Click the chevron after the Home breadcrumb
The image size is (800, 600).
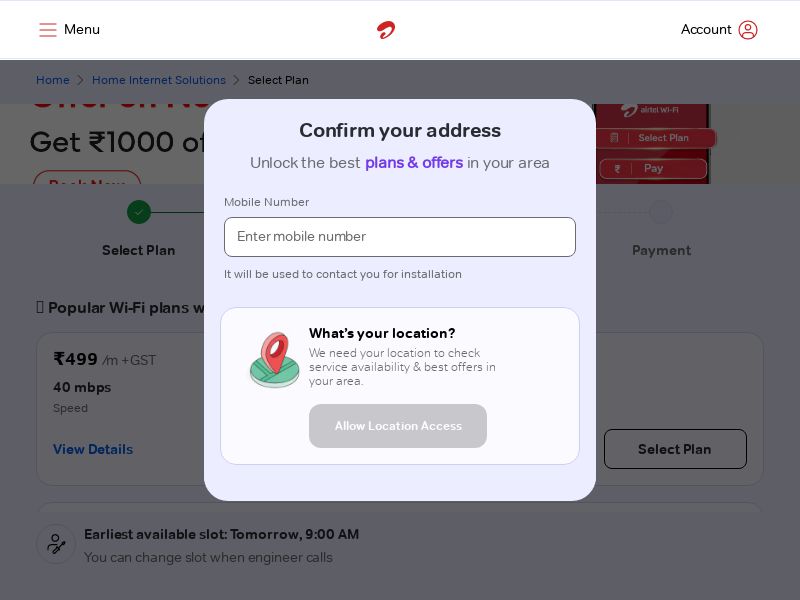tap(81, 80)
